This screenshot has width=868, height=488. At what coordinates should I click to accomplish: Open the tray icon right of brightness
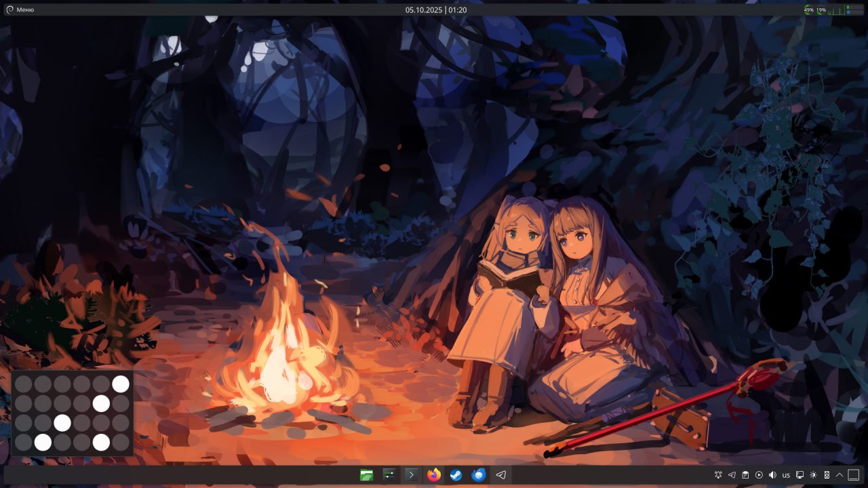point(827,475)
